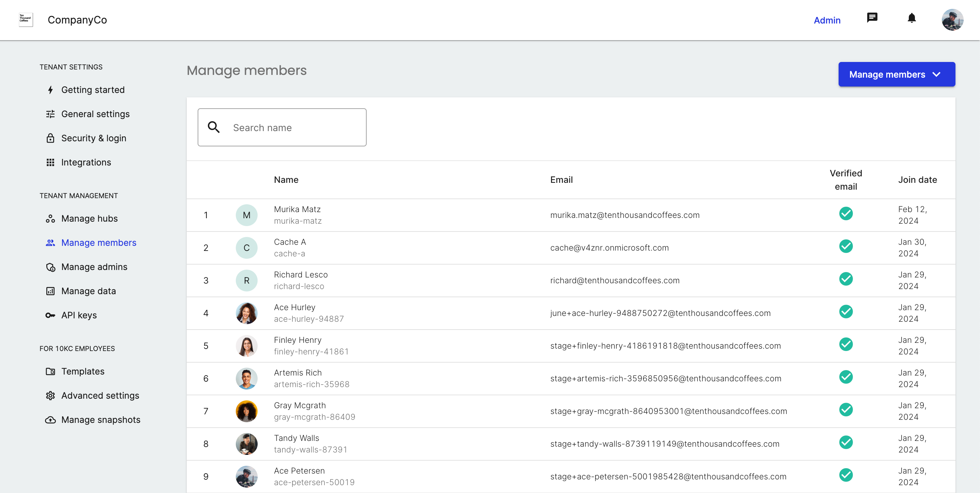Viewport: 980px width, 493px height.
Task: Click the Join date column header
Action: pyautogui.click(x=917, y=180)
